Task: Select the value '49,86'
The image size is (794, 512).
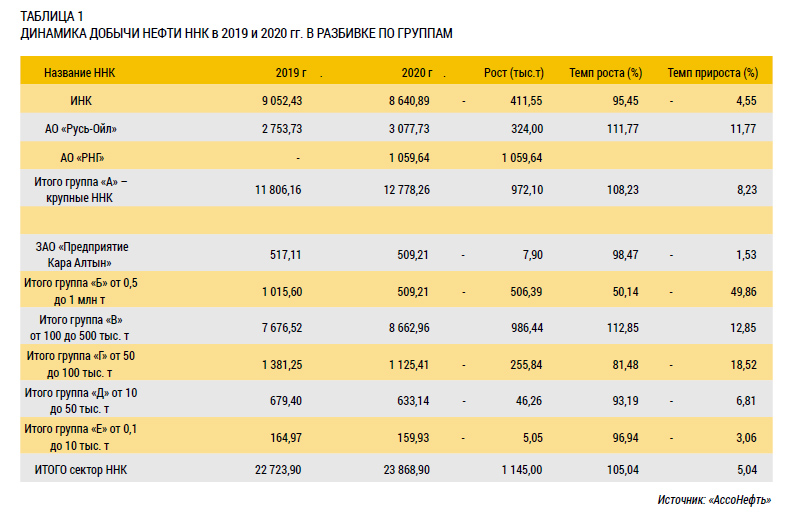Action: [743, 292]
